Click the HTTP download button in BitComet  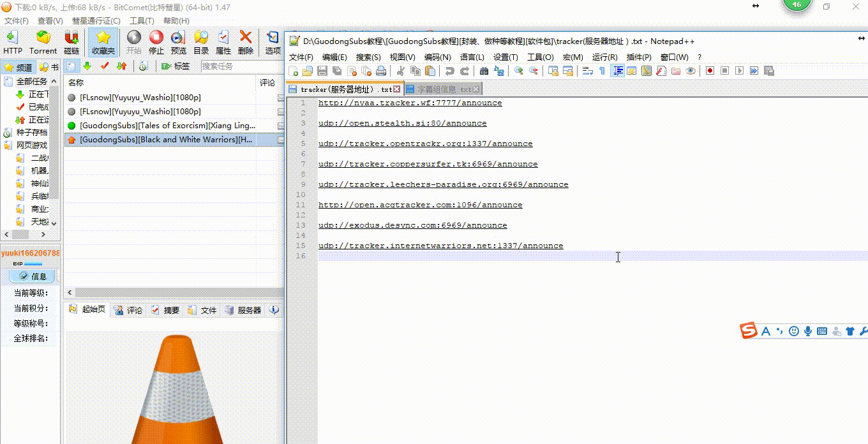point(12,42)
